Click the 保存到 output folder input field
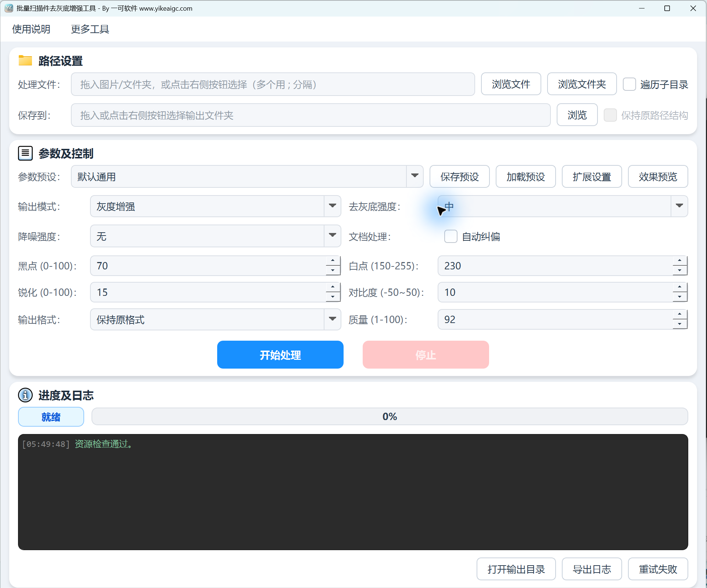The height and width of the screenshot is (588, 707). pyautogui.click(x=311, y=115)
